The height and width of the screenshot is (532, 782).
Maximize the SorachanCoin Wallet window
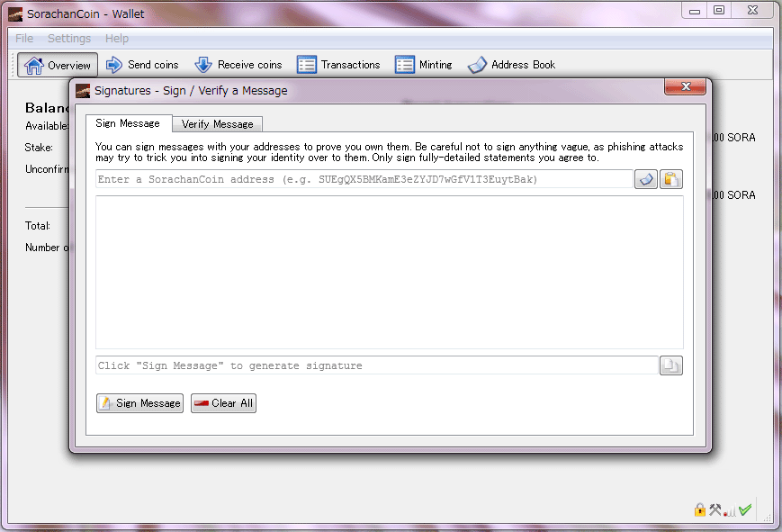pyautogui.click(x=719, y=11)
